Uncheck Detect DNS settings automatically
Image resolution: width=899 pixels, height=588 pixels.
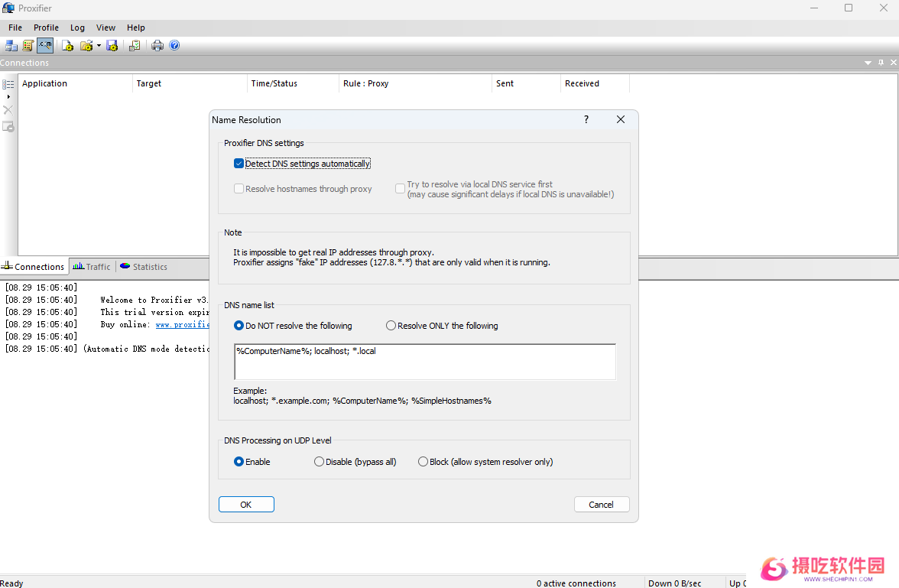(239, 164)
